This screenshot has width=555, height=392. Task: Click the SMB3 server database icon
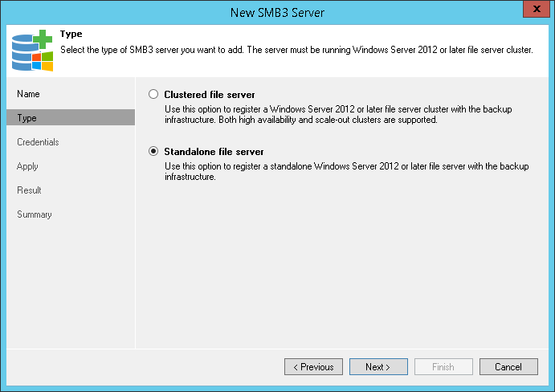[x=32, y=51]
